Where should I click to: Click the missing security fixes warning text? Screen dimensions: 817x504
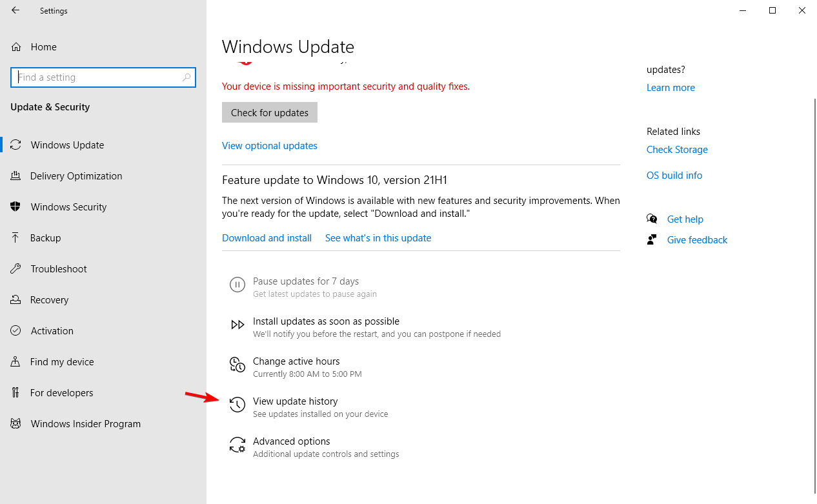[346, 86]
